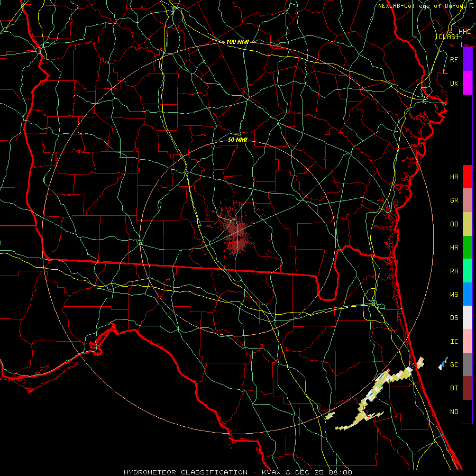
Task: Click the 'RF' legend label
Action: [454, 59]
